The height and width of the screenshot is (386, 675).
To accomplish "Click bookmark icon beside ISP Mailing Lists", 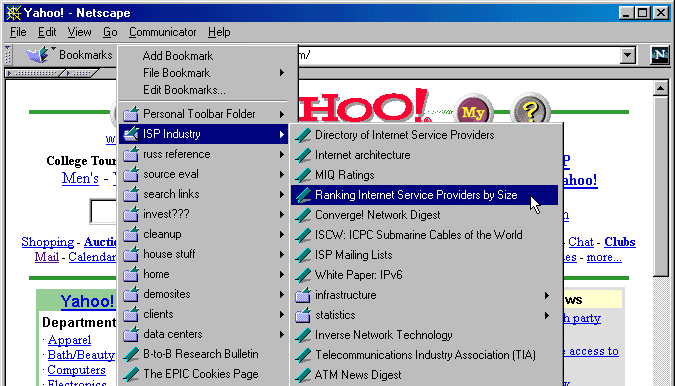I will (x=303, y=255).
